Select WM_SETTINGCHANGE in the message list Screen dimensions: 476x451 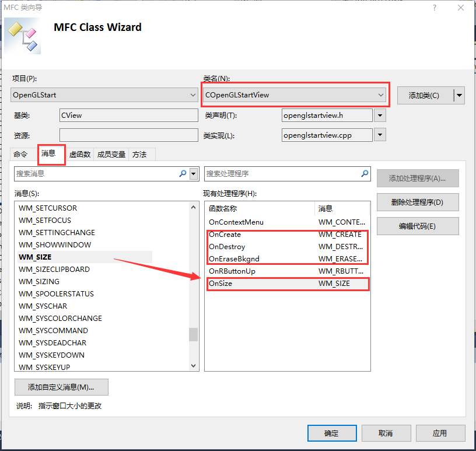click(57, 233)
